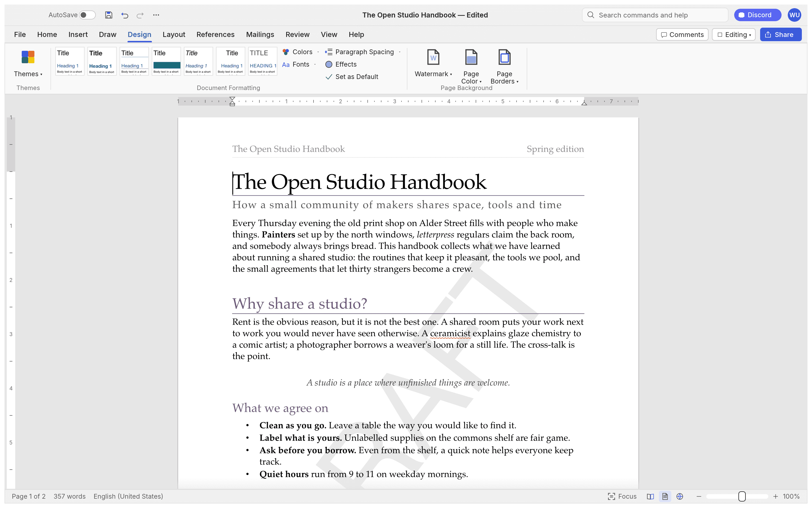Viewport: 812px width, 508px height.
Task: Click the Focus mode icon
Action: coord(611,496)
